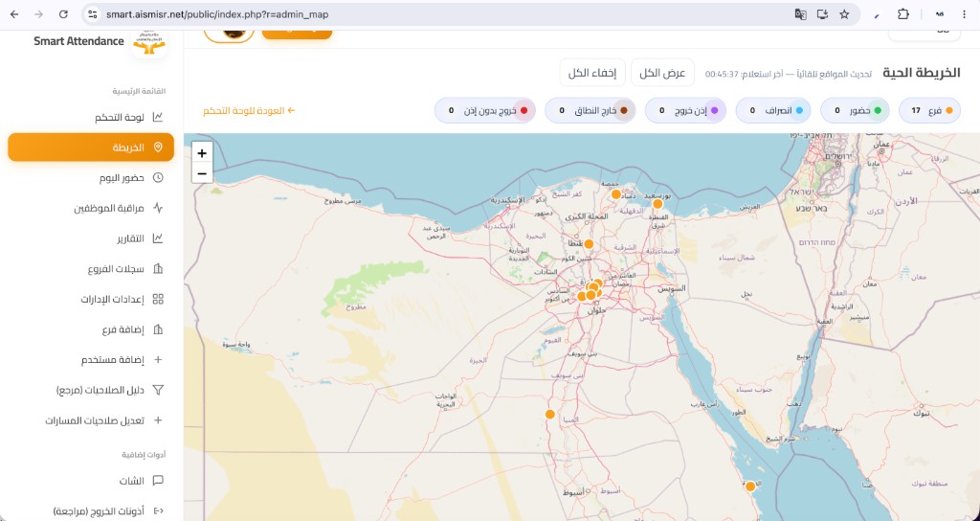This screenshot has height=521, width=980.
Task: Click الخريطة الحية heading
Action: [922, 73]
